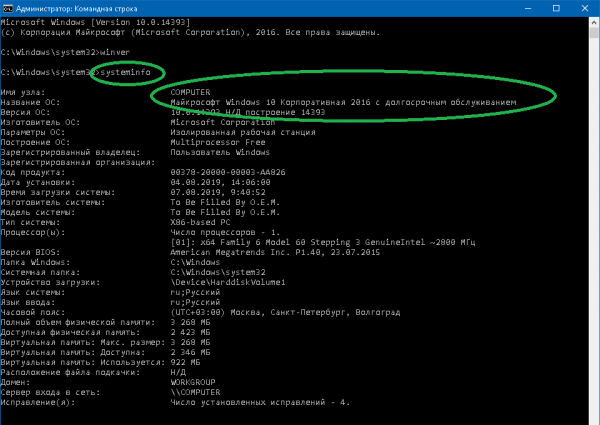Click the vertical scrollbar thumb

[594, 32]
